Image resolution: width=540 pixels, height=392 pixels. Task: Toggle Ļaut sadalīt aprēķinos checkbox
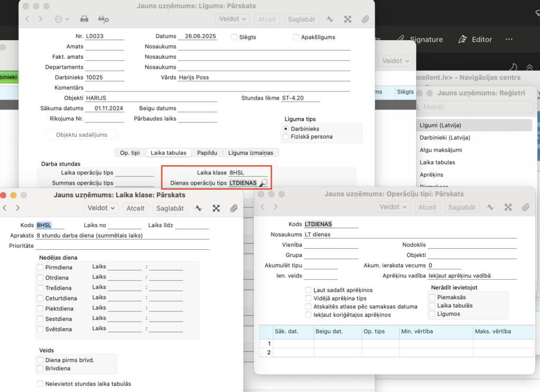click(308, 290)
